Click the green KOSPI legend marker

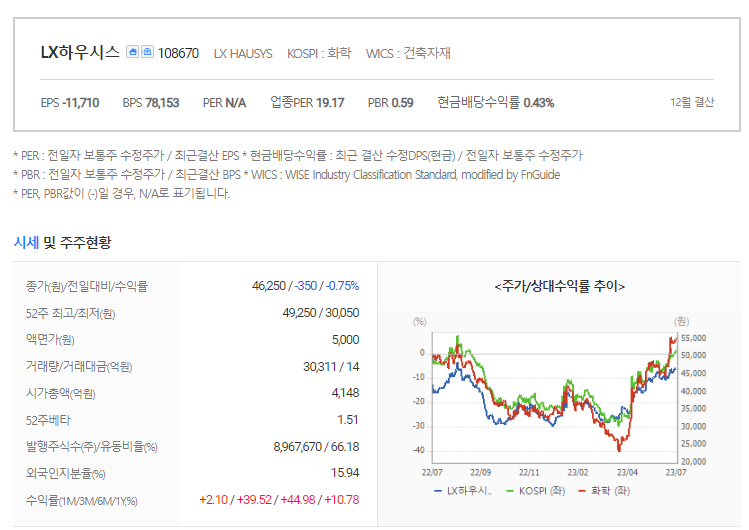coord(510,491)
